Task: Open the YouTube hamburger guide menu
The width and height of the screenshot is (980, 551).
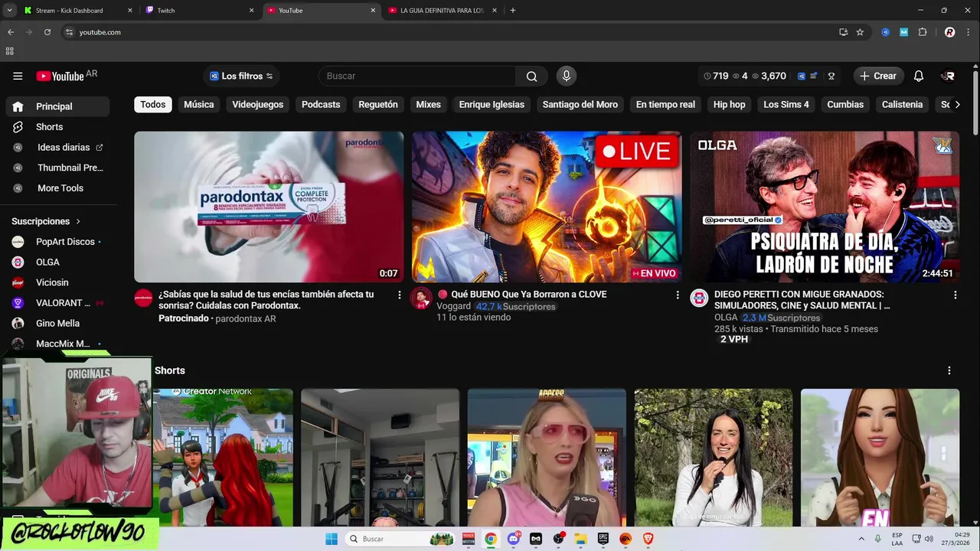Action: coord(18,76)
